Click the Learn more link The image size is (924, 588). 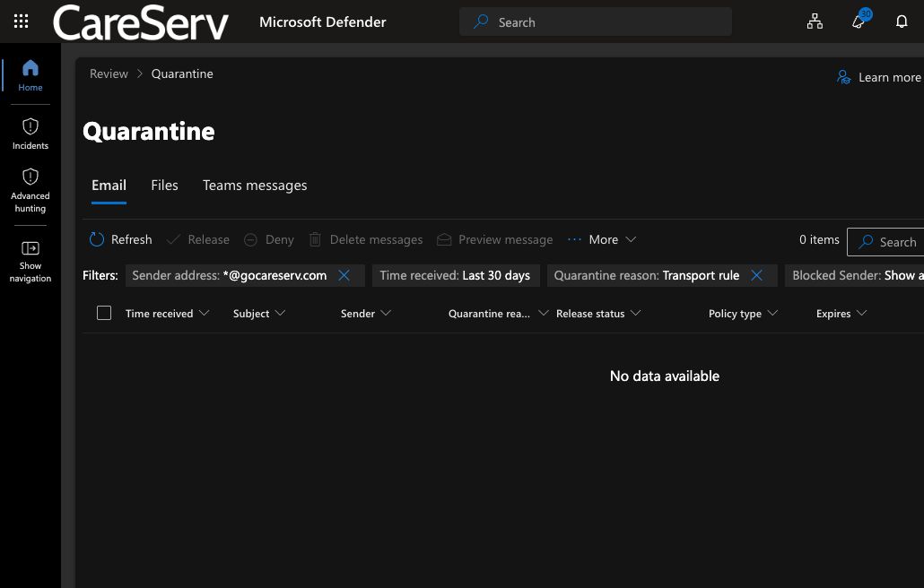point(889,77)
